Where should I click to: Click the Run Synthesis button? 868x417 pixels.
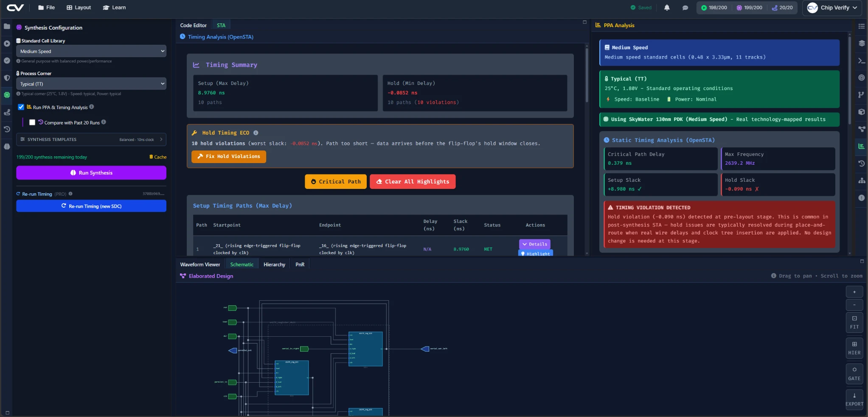[x=91, y=173]
